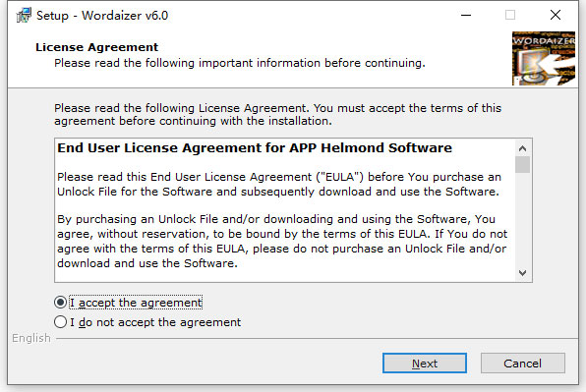This screenshot has width=586, height=392.
Task: Cancel the Wordaizer setup
Action: (522, 363)
